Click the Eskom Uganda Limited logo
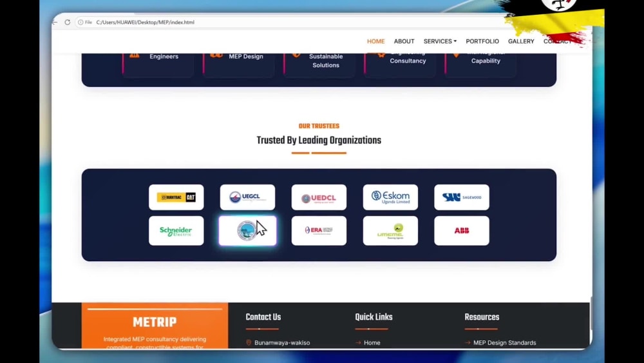This screenshot has height=363, width=644. pyautogui.click(x=391, y=197)
